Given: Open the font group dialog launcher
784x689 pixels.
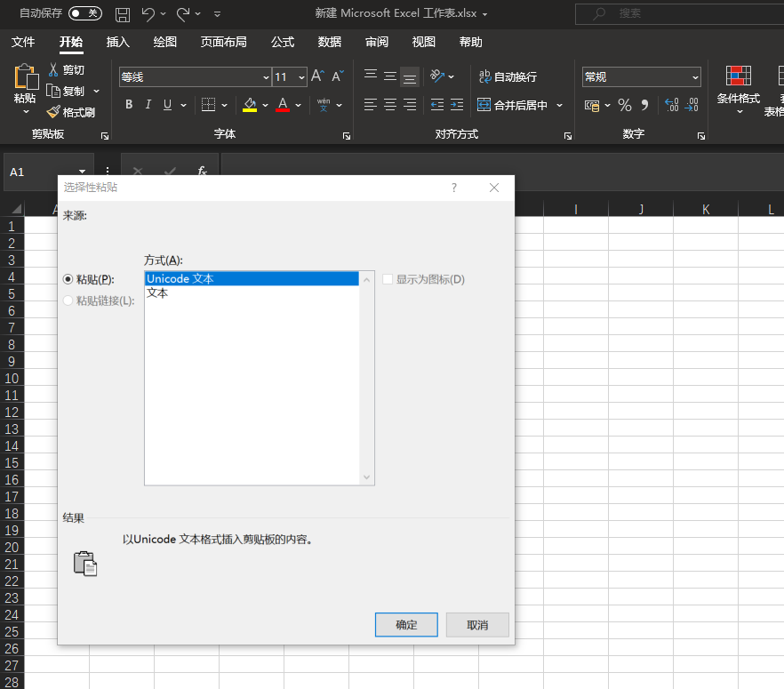Looking at the screenshot, I should (x=347, y=136).
